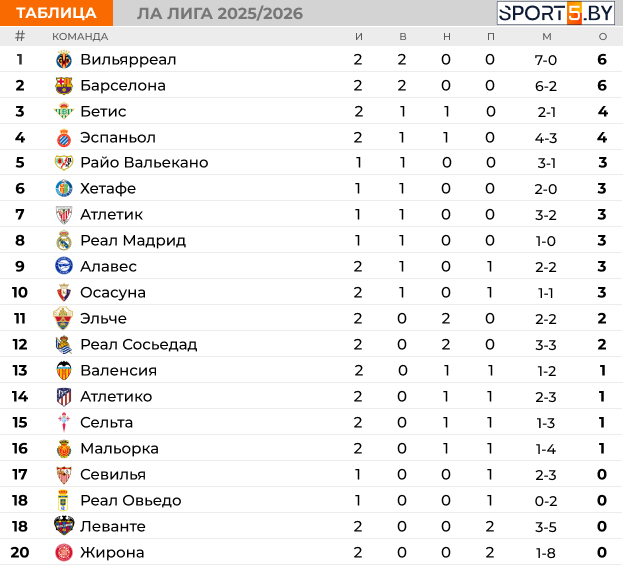Click the Real Madrid crest icon
The width and height of the screenshot is (623, 565).
pyautogui.click(x=64, y=240)
